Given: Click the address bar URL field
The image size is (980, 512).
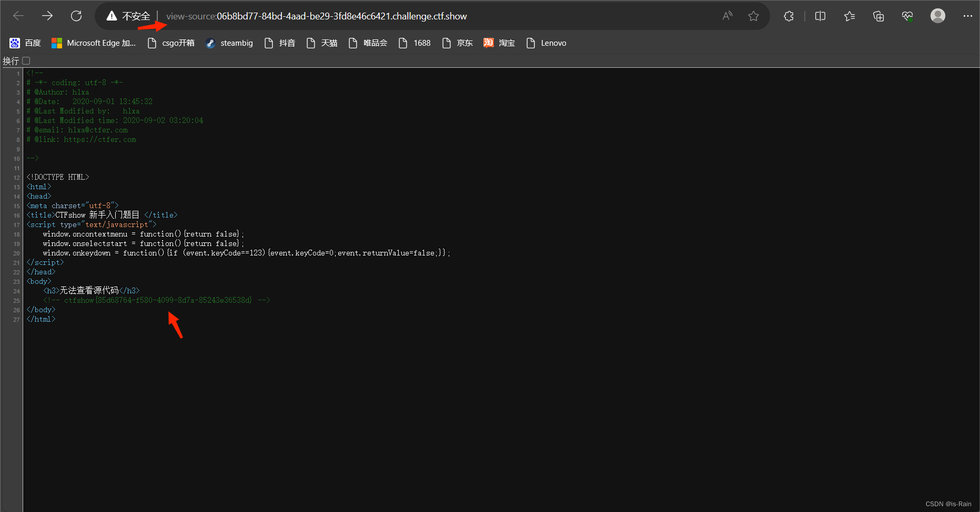Looking at the screenshot, I should coord(316,16).
